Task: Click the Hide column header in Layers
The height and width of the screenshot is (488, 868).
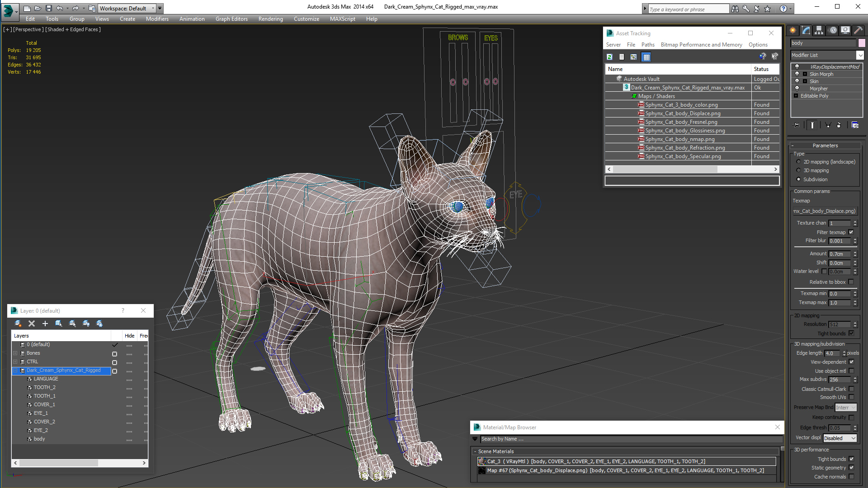Action: (x=129, y=336)
